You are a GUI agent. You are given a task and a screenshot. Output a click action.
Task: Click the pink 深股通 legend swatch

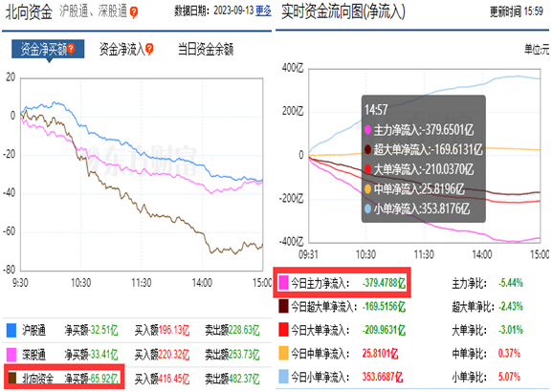tap(11, 355)
